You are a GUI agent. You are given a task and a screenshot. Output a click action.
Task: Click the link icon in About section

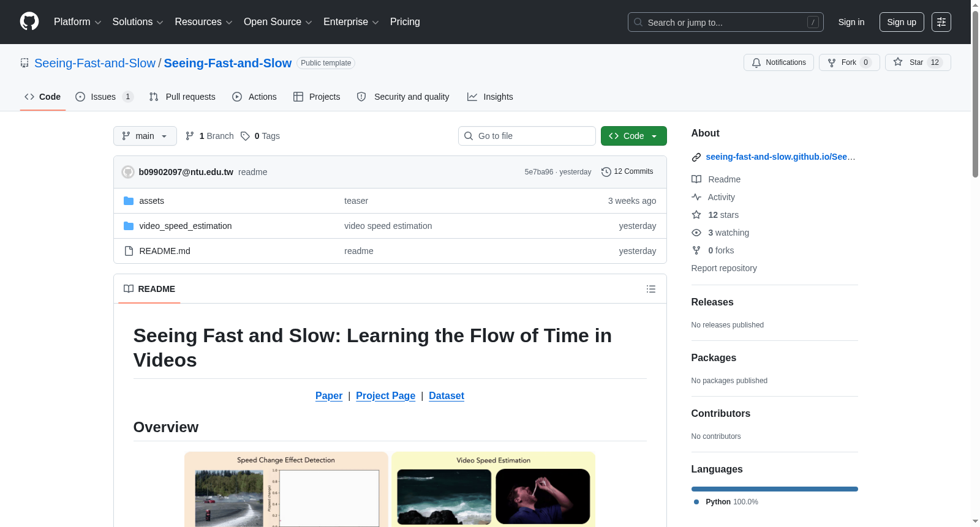(696, 157)
